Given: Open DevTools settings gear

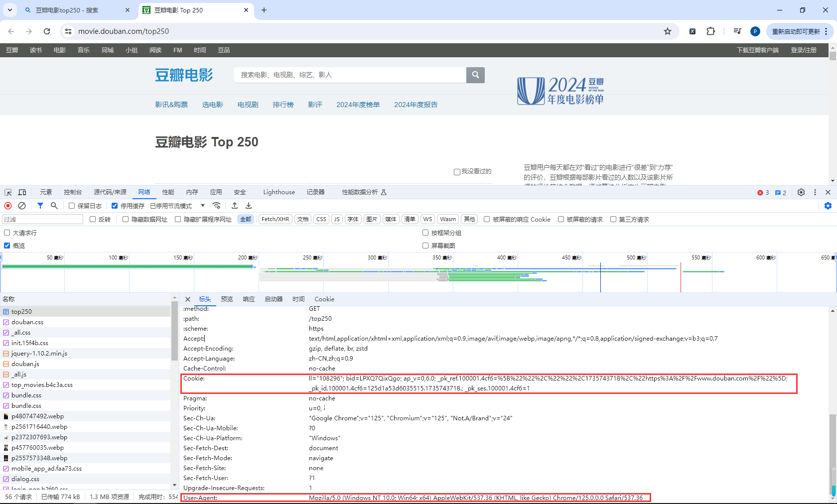Looking at the screenshot, I should [801, 192].
